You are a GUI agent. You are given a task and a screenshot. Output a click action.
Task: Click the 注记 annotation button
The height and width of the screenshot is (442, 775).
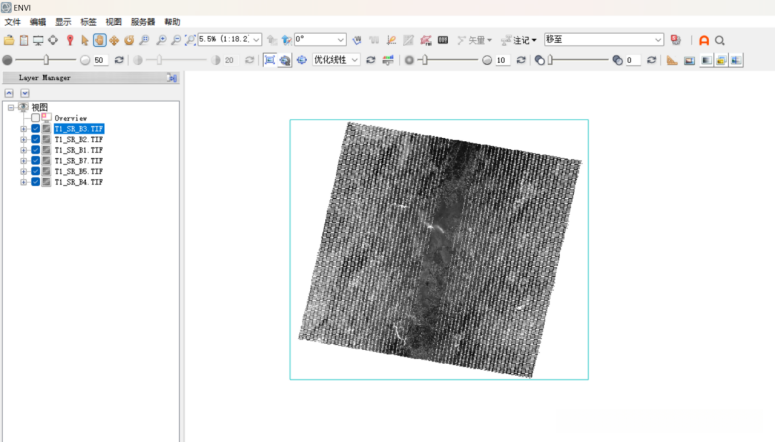pyautogui.click(x=520, y=40)
